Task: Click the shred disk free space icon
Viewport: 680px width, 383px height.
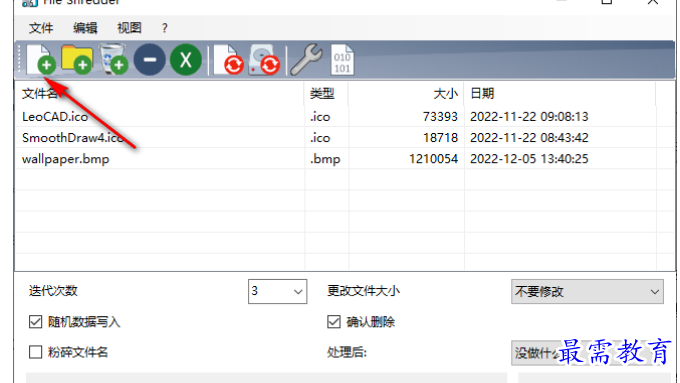Action: click(264, 59)
